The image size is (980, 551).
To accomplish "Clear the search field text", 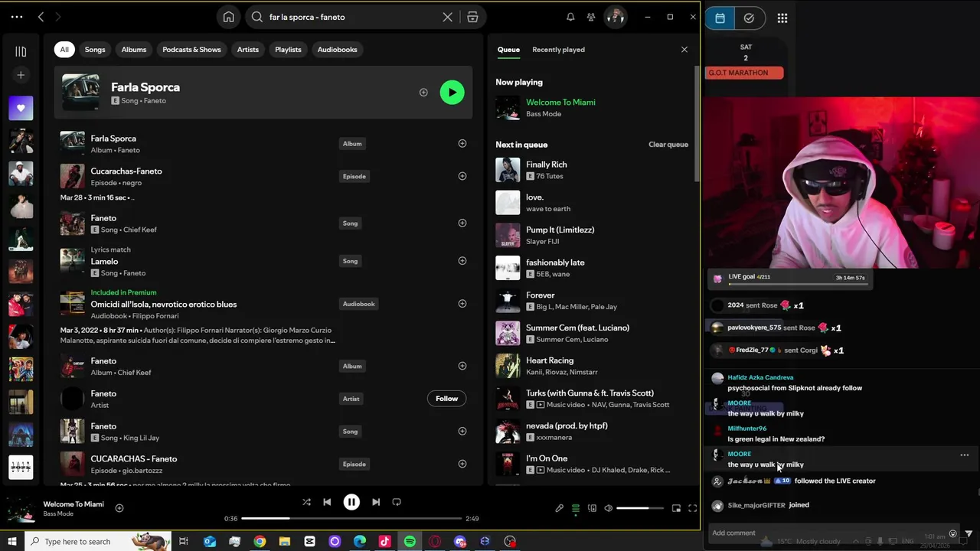I will 448,17.
